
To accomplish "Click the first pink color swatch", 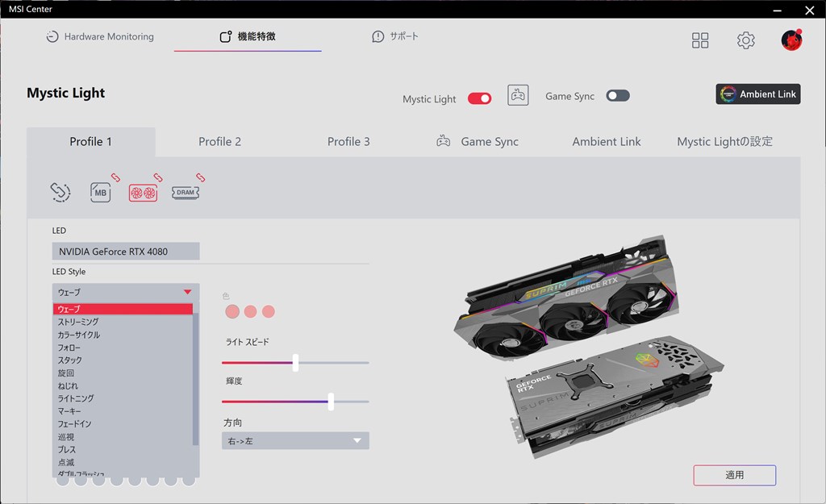I will point(232,311).
